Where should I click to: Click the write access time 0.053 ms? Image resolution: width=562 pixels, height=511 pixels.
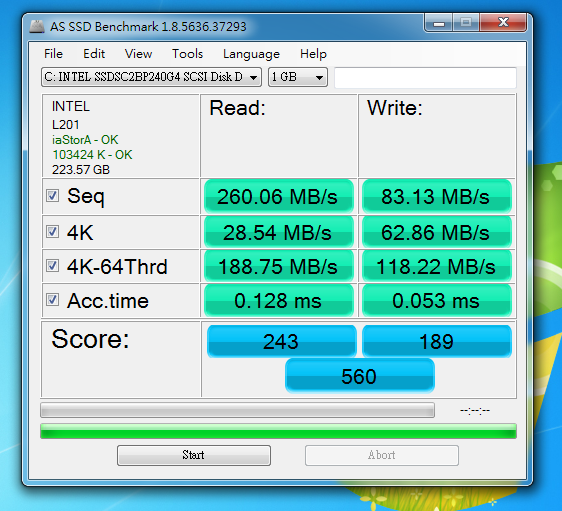(437, 300)
